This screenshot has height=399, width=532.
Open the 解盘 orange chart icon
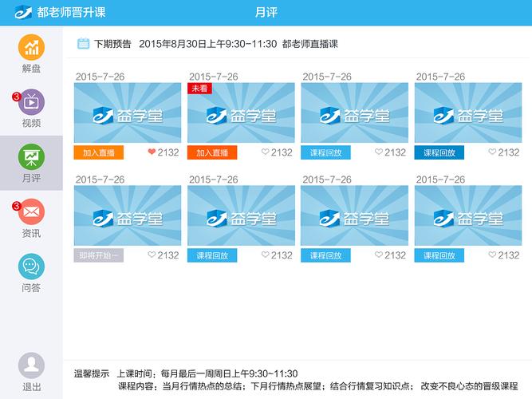coord(31,47)
